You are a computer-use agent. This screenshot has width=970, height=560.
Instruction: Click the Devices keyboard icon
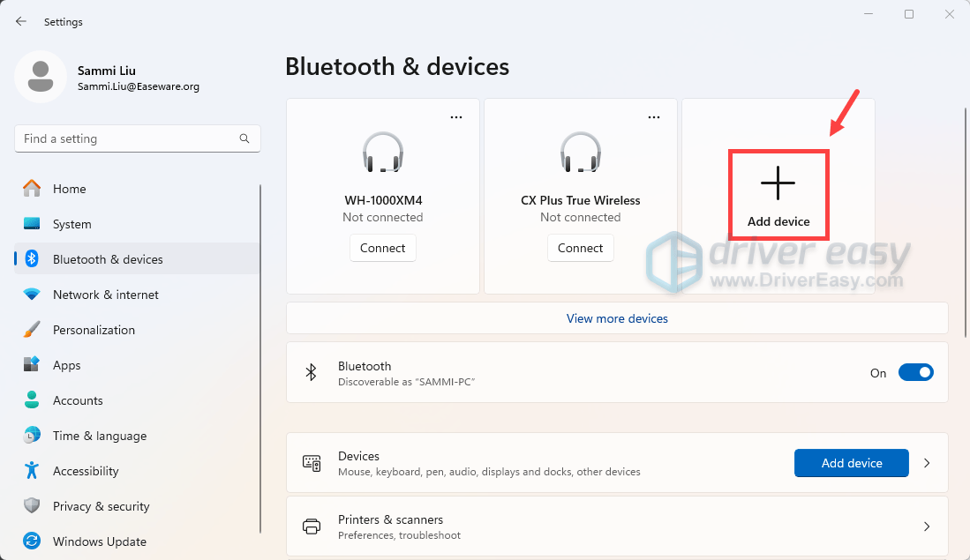click(x=312, y=463)
